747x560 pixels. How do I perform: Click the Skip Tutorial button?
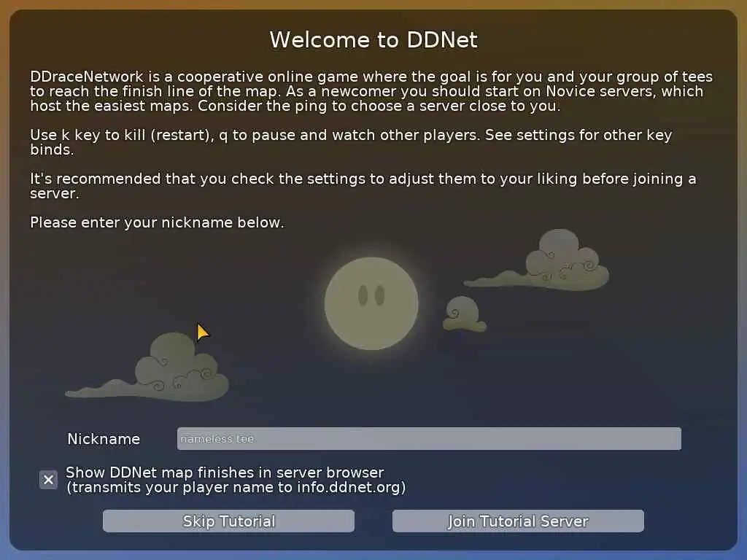pos(228,521)
